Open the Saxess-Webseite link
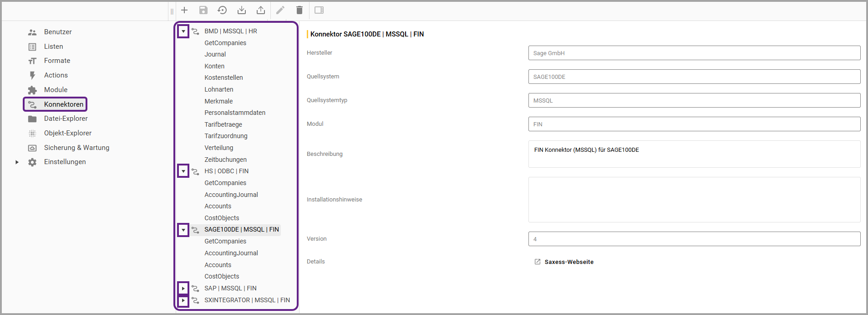 pyautogui.click(x=569, y=262)
